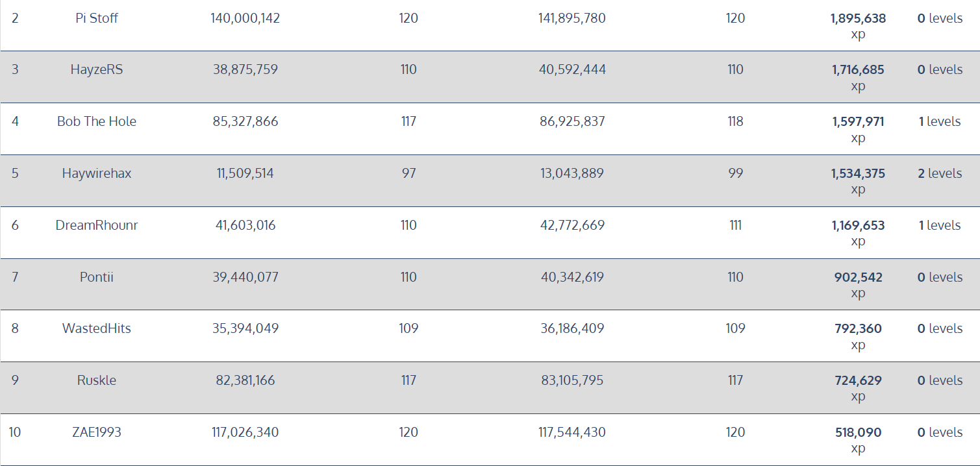Screen dimensions: 980x466
Task: Select Bob The Hole player name
Action: point(97,121)
